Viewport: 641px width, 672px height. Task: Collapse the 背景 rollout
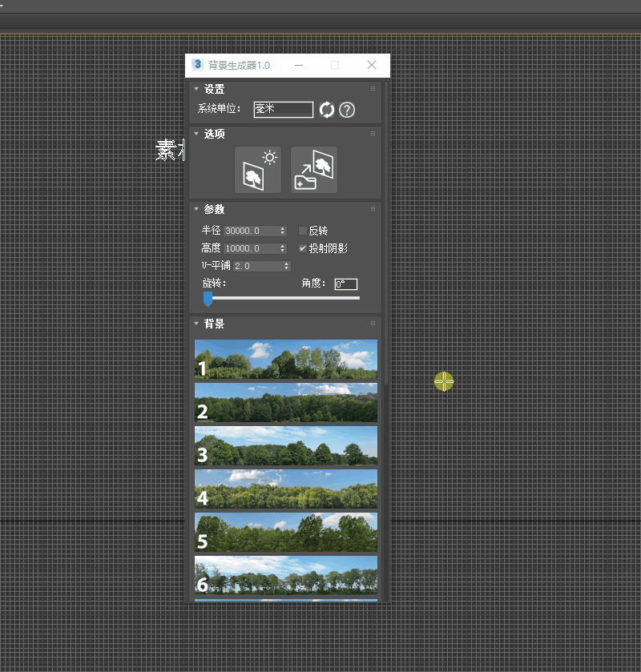[x=196, y=324]
